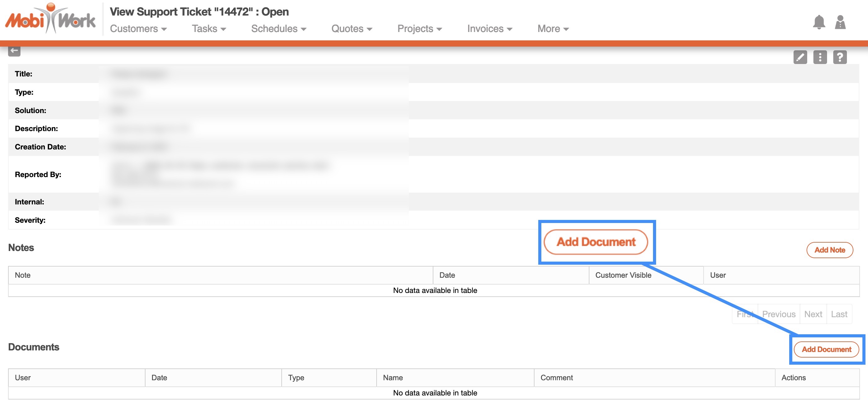The width and height of the screenshot is (868, 420).
Task: Click the back arrow icon
Action: click(14, 51)
